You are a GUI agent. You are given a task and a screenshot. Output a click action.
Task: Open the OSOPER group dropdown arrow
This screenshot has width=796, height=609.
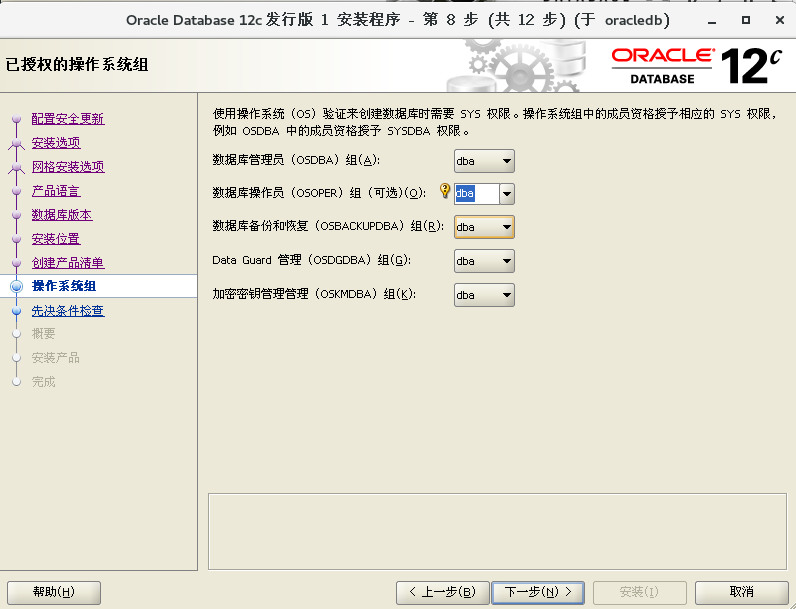(x=507, y=194)
